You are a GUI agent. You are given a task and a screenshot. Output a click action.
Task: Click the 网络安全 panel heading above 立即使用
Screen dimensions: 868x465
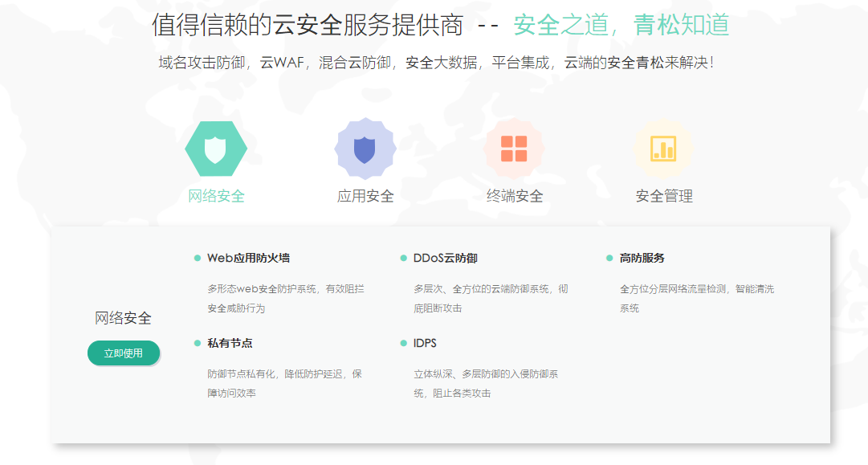pyautogui.click(x=123, y=318)
